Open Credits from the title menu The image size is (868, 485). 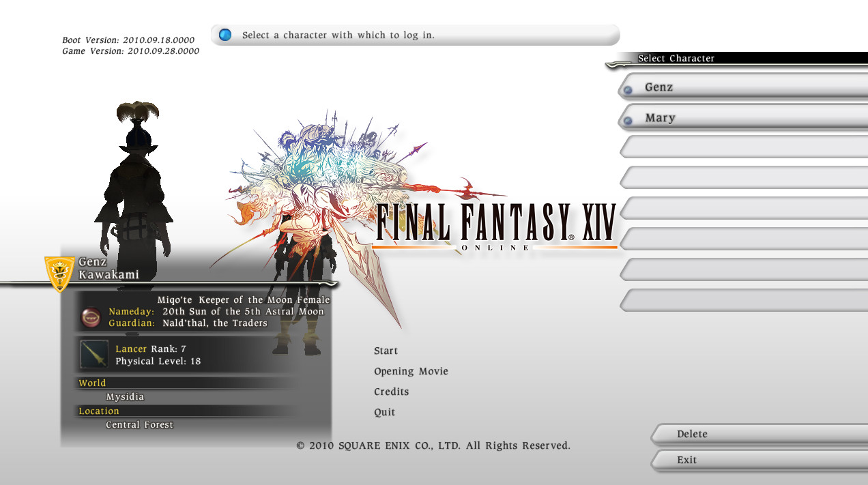pos(391,392)
